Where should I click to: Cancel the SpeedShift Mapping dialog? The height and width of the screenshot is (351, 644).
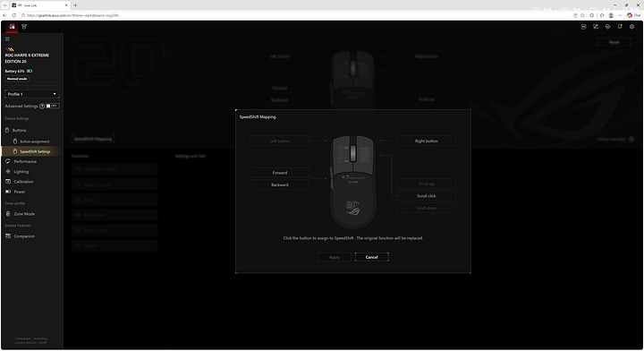[x=372, y=257]
